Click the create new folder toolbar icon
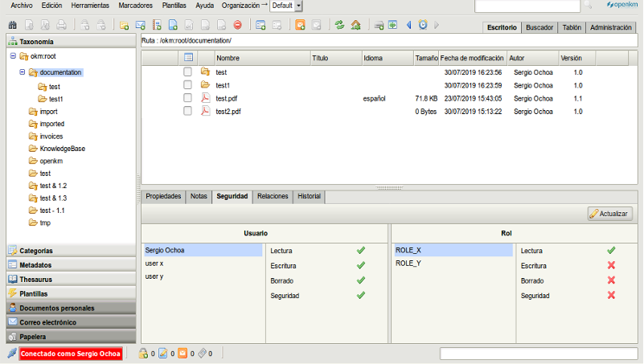This screenshot has height=364, width=644. pos(125,25)
